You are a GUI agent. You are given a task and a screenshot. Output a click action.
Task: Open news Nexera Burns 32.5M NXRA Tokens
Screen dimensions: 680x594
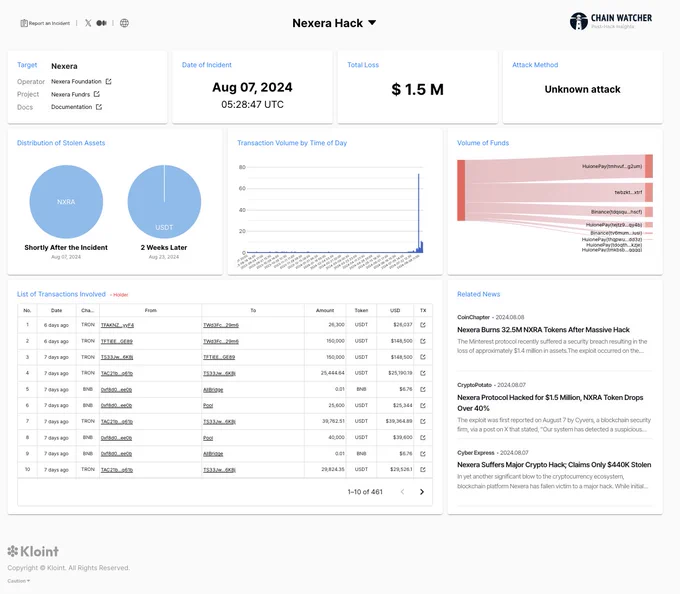pos(543,330)
